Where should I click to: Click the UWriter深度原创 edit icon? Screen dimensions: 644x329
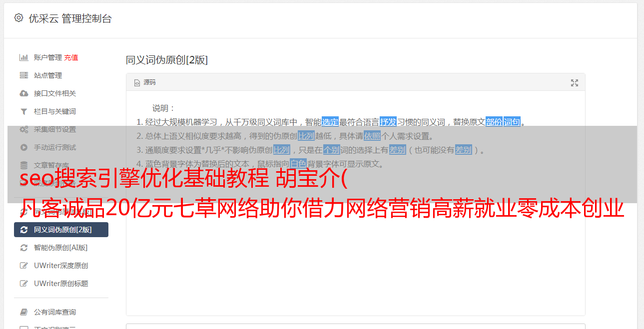click(23, 266)
